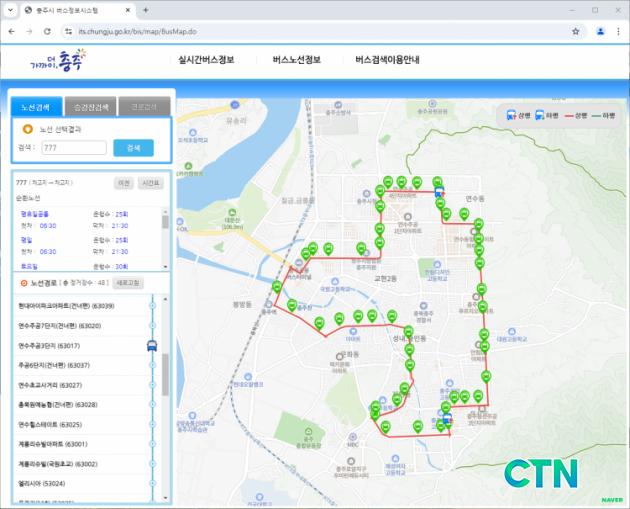The width and height of the screenshot is (630, 509).
Task: Click route node beside 현대아이파크아파트(건너편) row
Action: (x=152, y=306)
